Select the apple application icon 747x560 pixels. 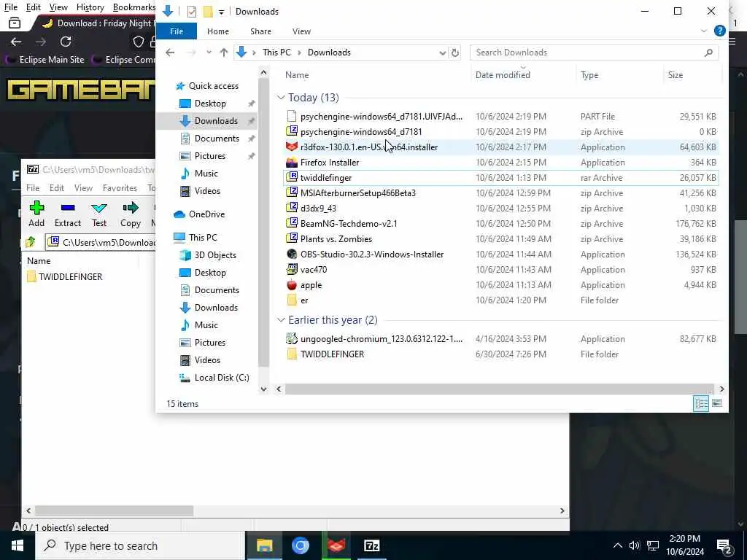click(x=292, y=285)
